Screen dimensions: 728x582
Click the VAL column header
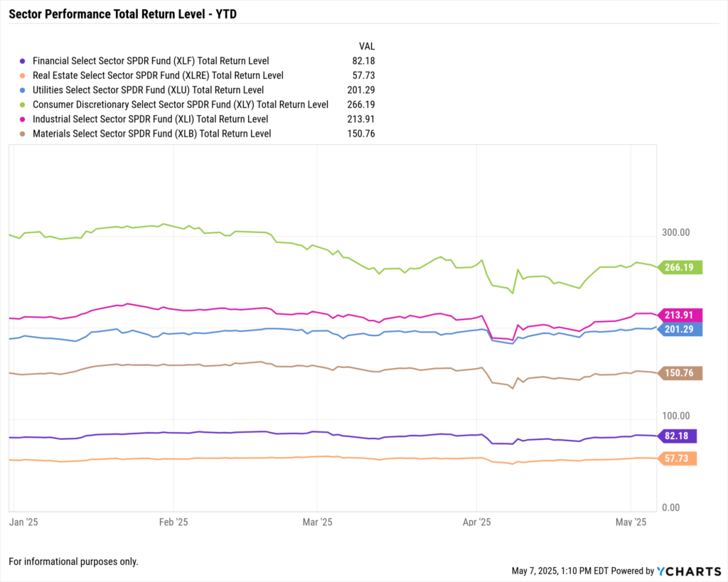tap(367, 46)
